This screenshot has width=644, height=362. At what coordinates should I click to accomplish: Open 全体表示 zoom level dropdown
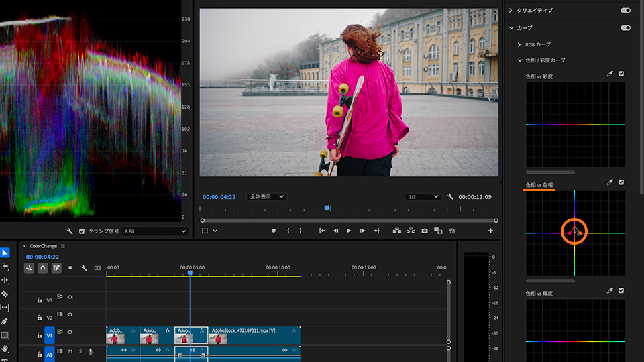pyautogui.click(x=267, y=196)
